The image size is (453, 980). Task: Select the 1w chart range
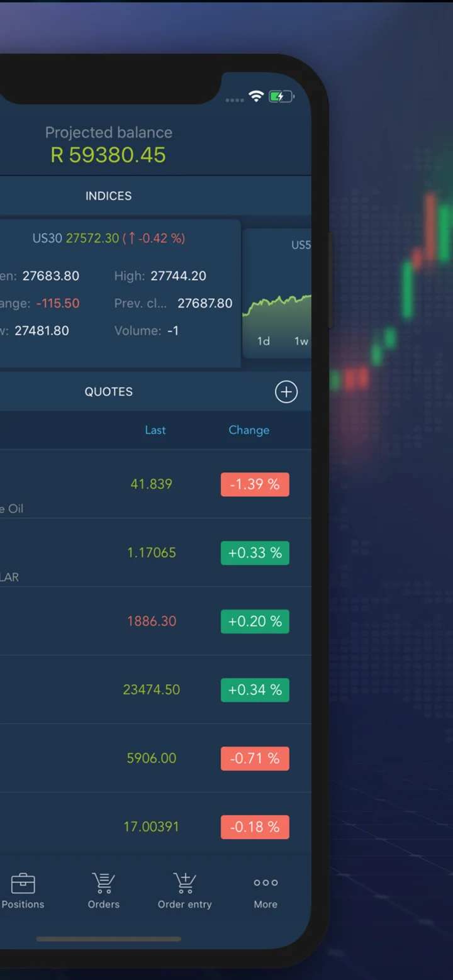coord(301,341)
